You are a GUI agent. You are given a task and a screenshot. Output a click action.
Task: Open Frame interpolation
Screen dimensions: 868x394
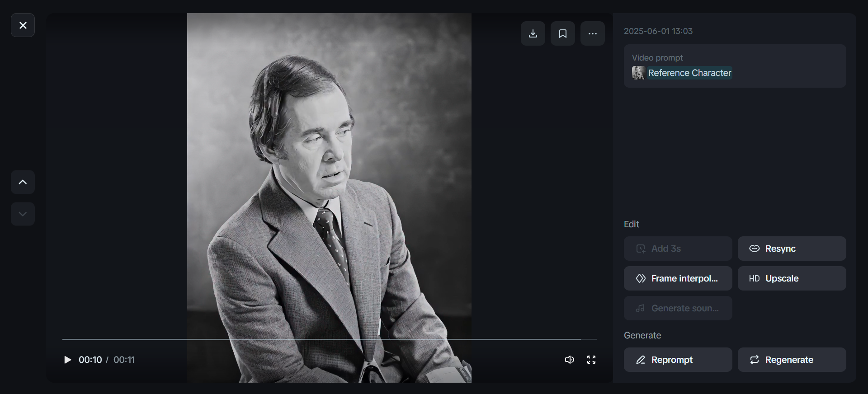point(678,278)
